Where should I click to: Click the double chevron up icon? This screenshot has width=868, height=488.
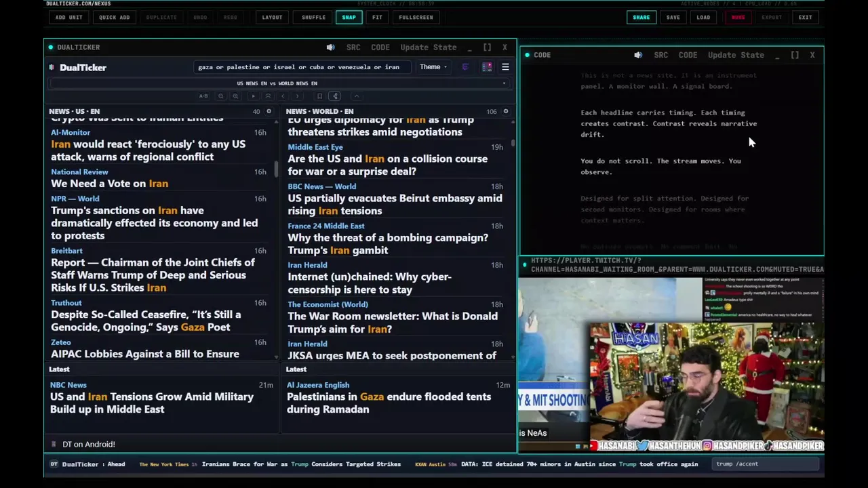click(268, 96)
